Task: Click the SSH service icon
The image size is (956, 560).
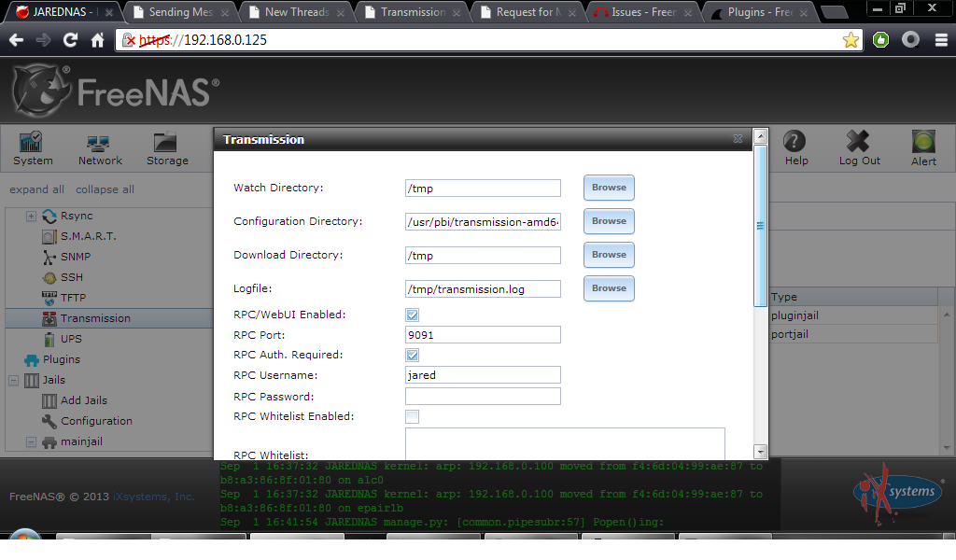Action: tap(49, 278)
